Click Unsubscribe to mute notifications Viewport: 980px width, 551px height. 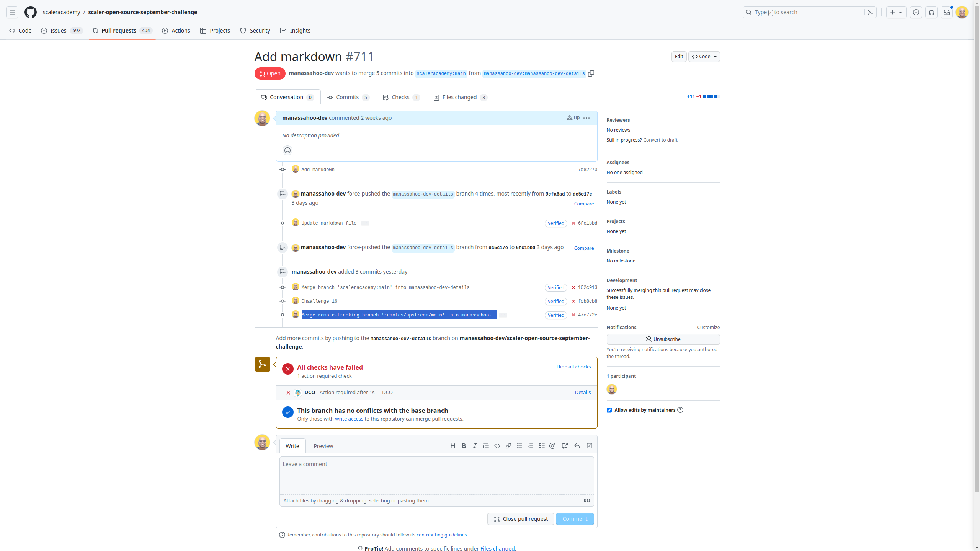click(x=663, y=339)
